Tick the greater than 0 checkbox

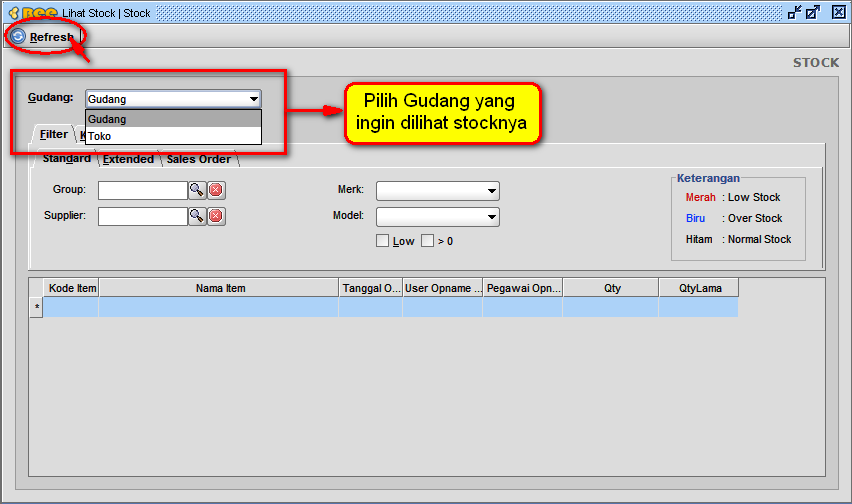(x=427, y=241)
